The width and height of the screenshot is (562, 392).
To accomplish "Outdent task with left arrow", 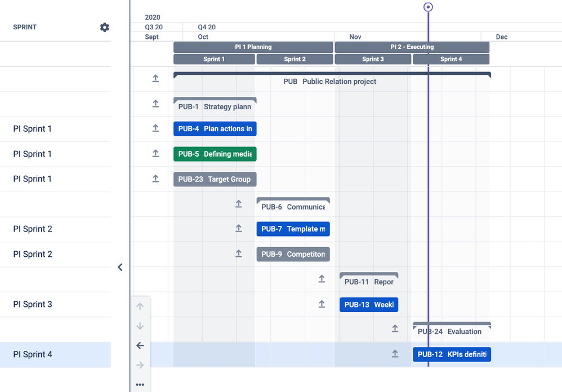I will point(140,345).
